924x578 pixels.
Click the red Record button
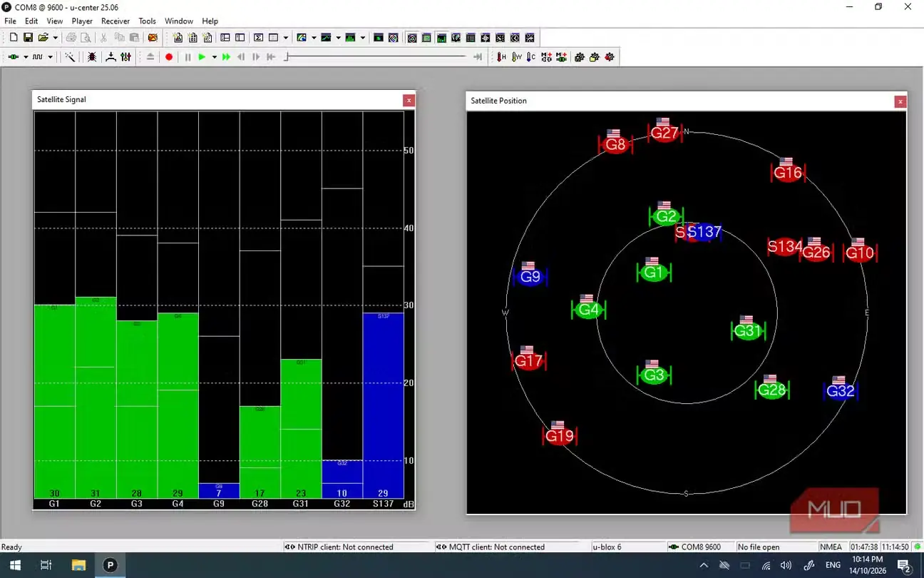[169, 57]
